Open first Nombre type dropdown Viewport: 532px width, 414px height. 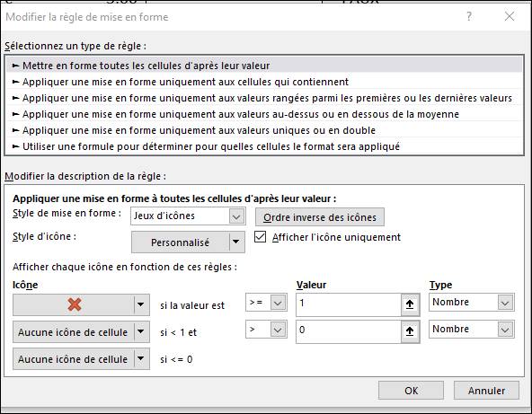[x=472, y=302]
